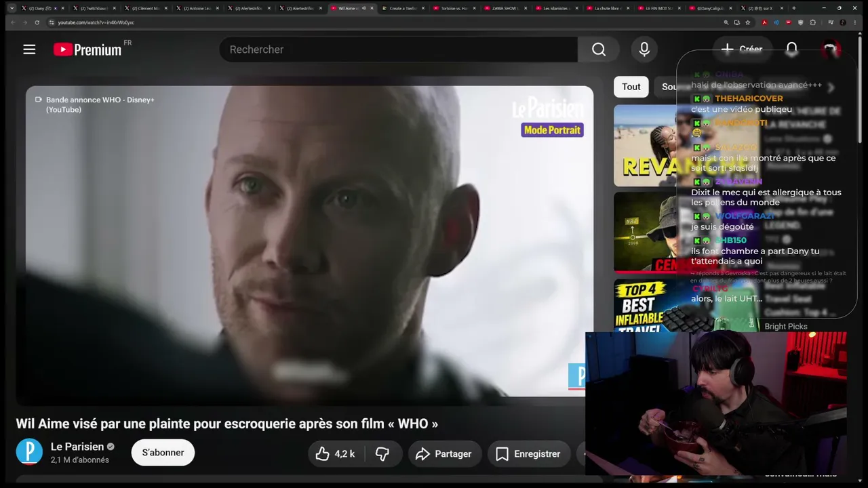The image size is (868, 488).
Task: Like the video (4,2 k)
Action: click(337, 454)
